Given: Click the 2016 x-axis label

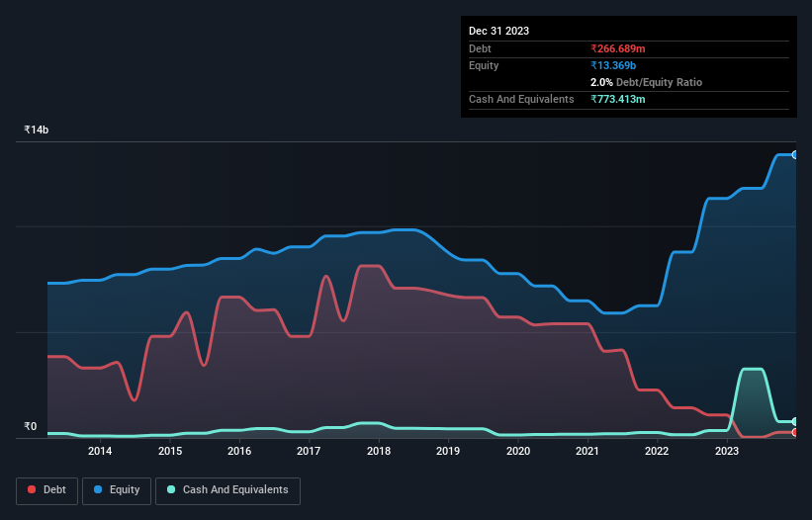Looking at the screenshot, I should tap(239, 451).
